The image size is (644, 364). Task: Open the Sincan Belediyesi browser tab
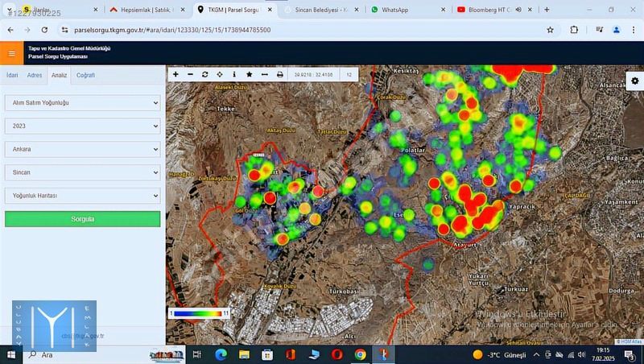[x=322, y=10]
